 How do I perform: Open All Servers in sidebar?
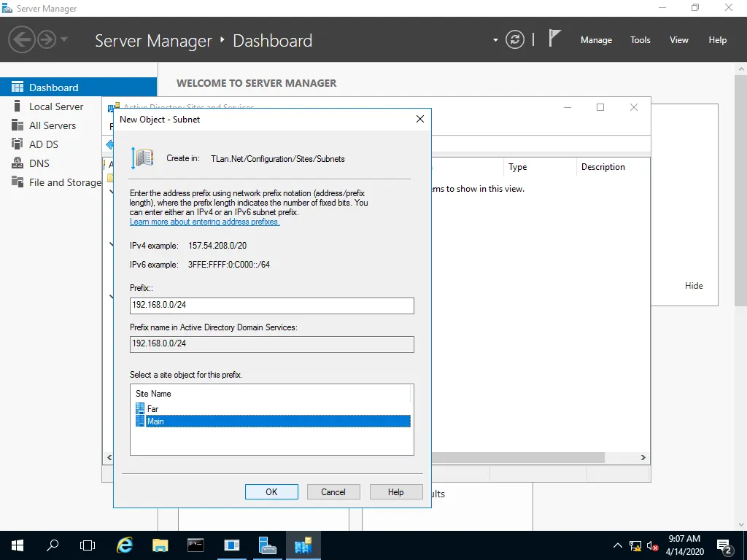[x=53, y=125]
